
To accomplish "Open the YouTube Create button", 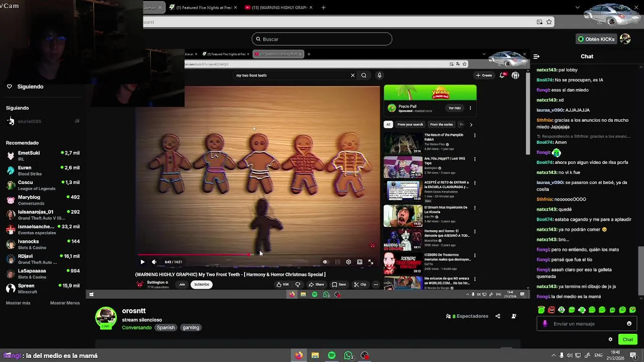I will pyautogui.click(x=484, y=75).
